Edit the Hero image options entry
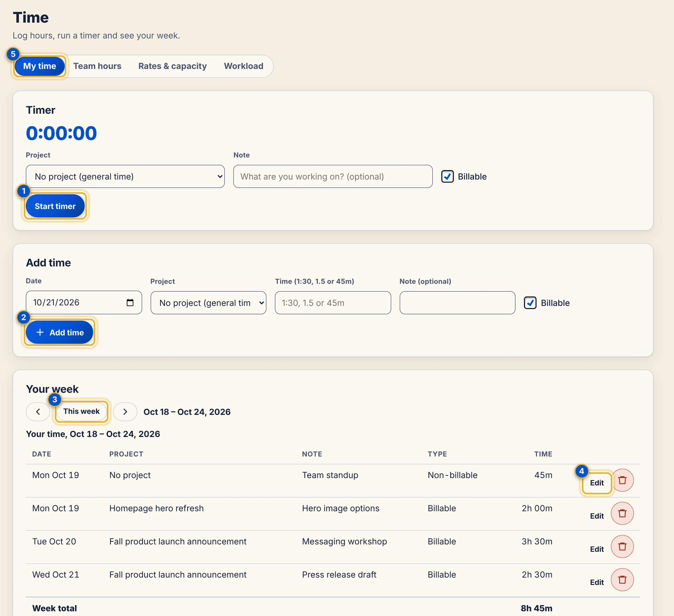The width and height of the screenshot is (674, 616). pyautogui.click(x=597, y=516)
